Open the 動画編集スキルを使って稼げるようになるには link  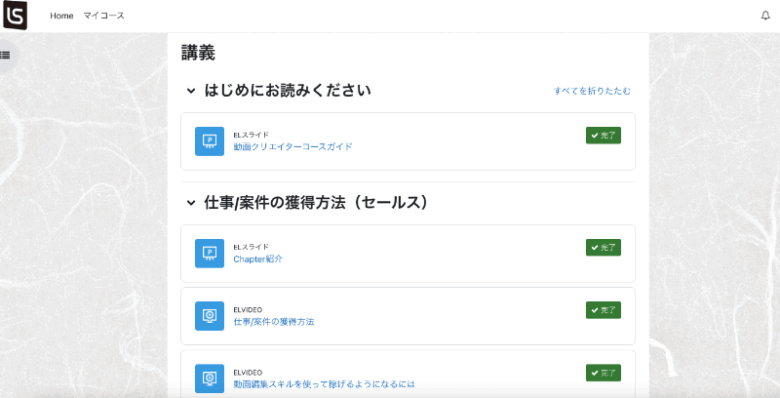click(x=324, y=385)
